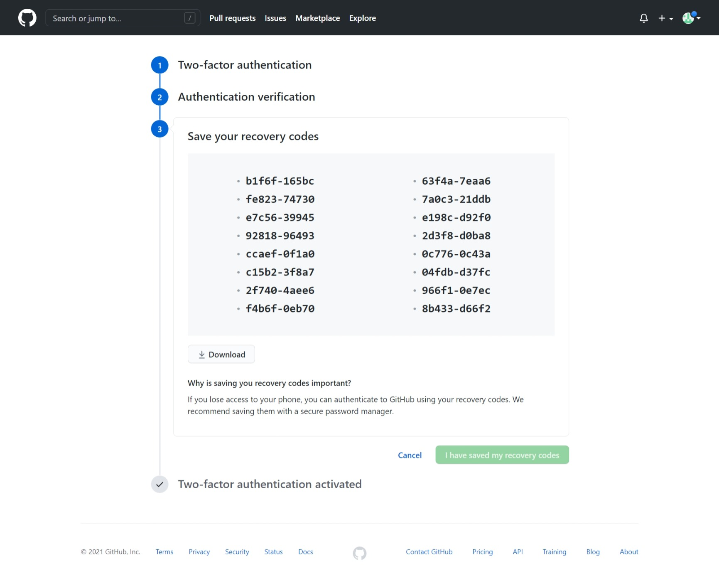Click the GitHub logo in the header
This screenshot has width=719, height=588.
coord(27,17)
